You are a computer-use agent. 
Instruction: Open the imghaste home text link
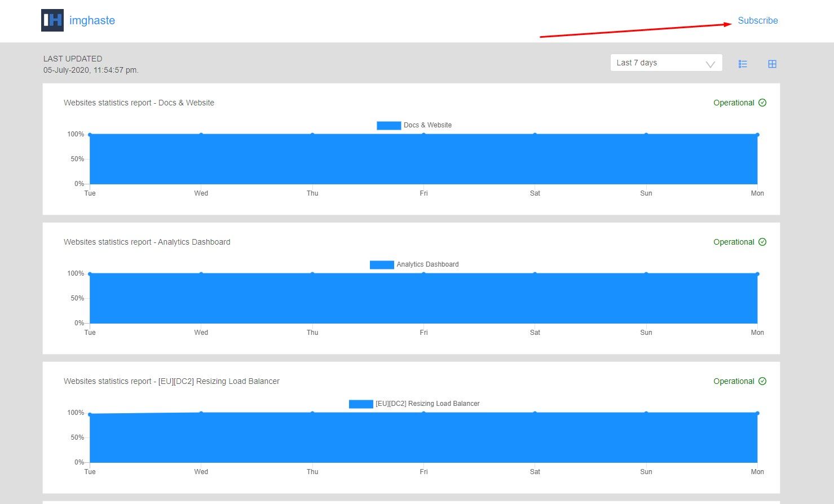92,20
